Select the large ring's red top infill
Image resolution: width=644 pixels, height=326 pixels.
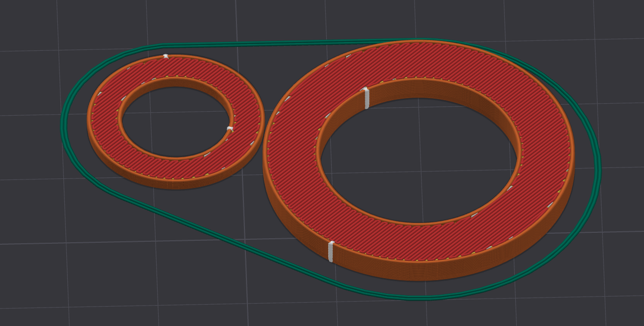pos(419,242)
